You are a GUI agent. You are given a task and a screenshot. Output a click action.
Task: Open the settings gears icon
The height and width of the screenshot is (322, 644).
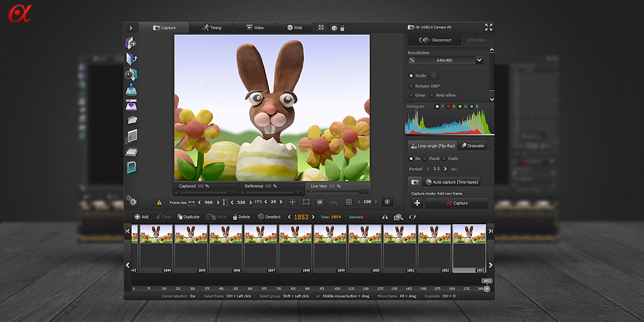pyautogui.click(x=131, y=200)
